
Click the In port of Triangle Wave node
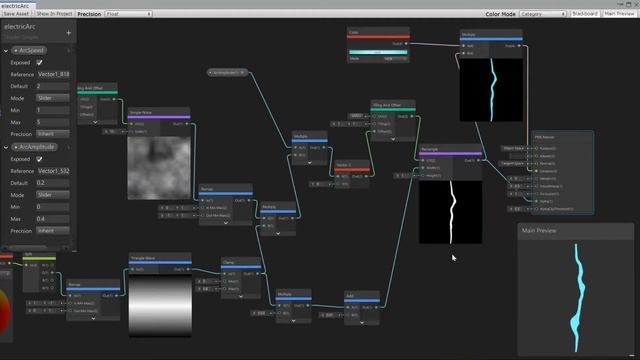[133, 269]
